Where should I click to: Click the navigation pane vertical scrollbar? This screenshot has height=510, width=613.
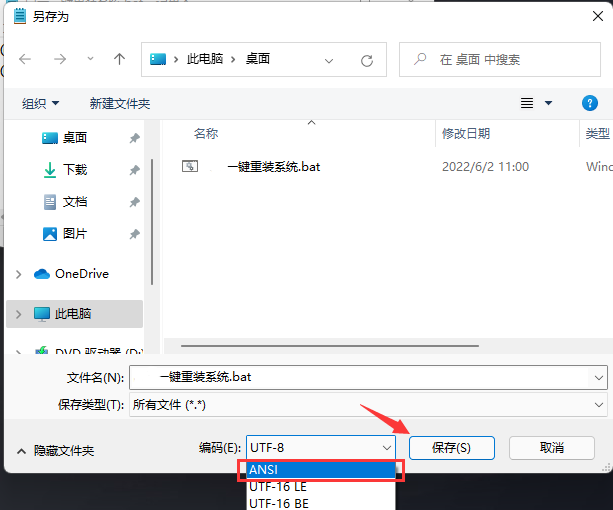click(x=152, y=222)
